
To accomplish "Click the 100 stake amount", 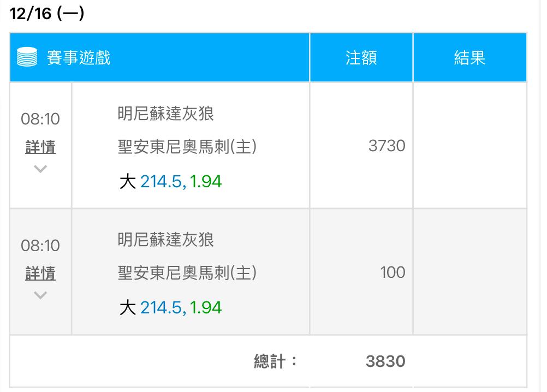I will tap(393, 272).
